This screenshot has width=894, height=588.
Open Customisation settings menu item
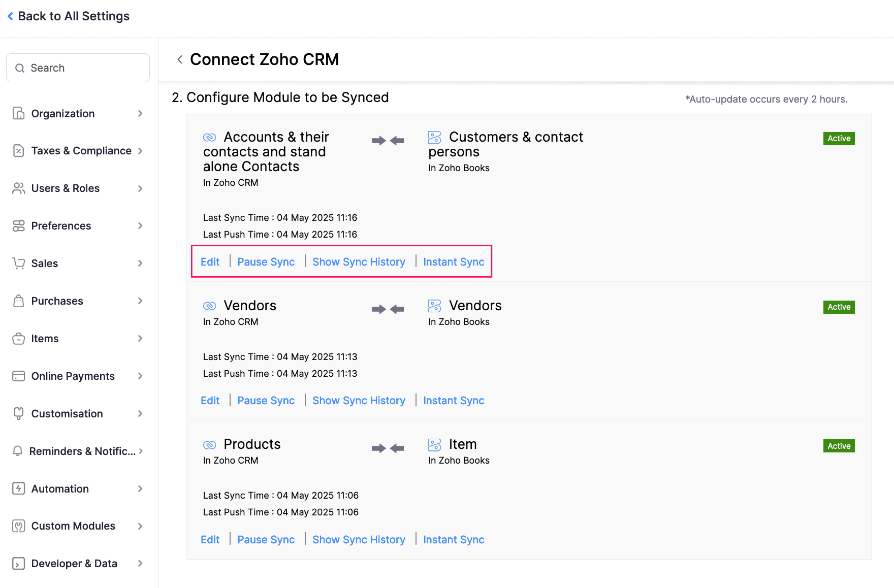pos(67,413)
